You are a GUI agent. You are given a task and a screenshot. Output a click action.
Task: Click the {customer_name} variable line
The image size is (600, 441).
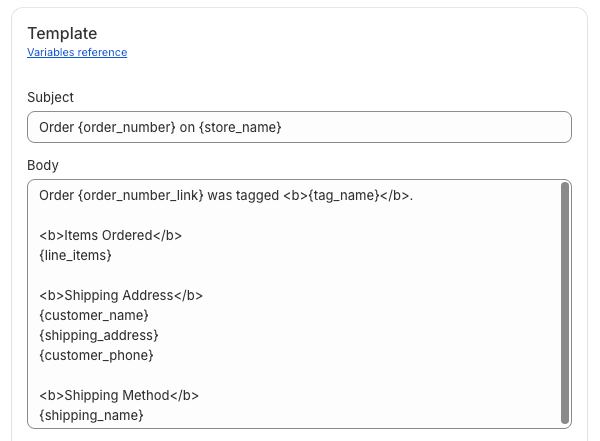[93, 315]
